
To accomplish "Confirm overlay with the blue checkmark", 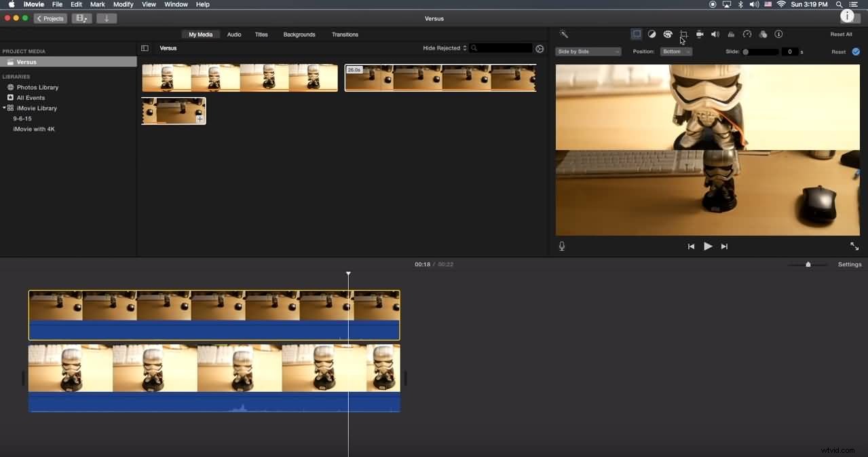I will tap(855, 51).
